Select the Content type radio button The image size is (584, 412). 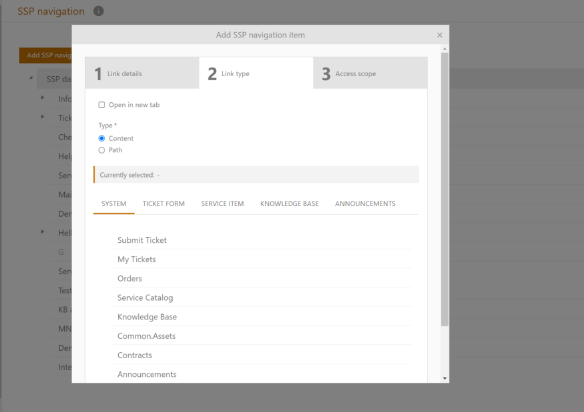[x=101, y=139]
